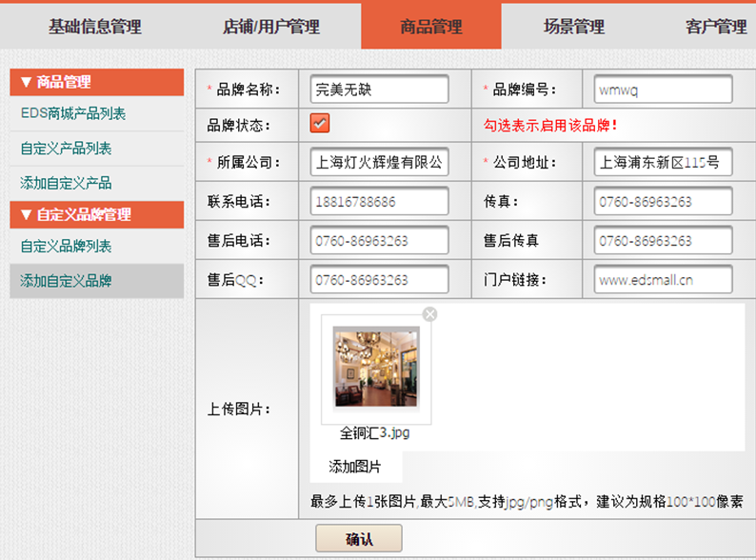Remove the uploaded image with the X icon

(x=429, y=314)
